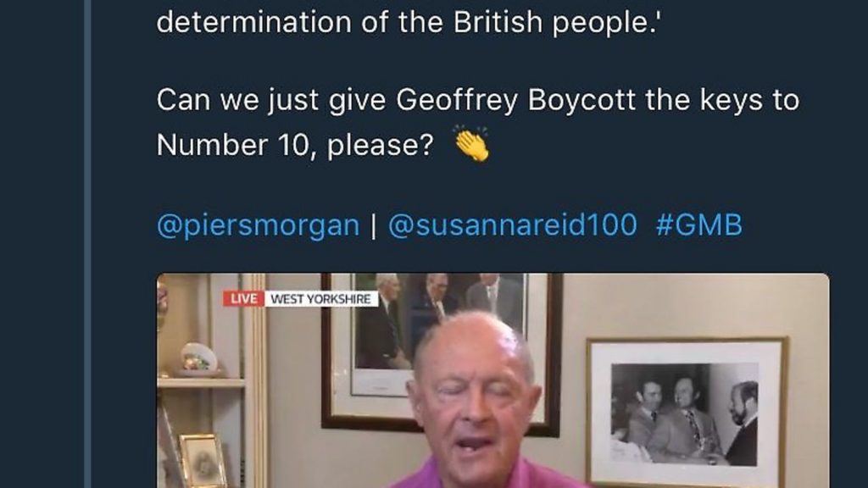Click the black-and-white framed photo in video

pos(687,412)
